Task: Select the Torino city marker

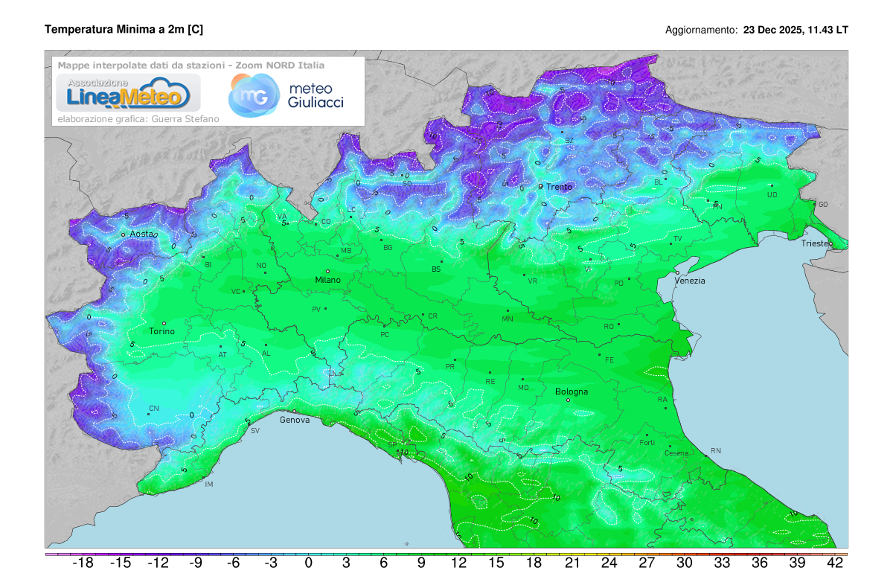Action: pos(164,323)
